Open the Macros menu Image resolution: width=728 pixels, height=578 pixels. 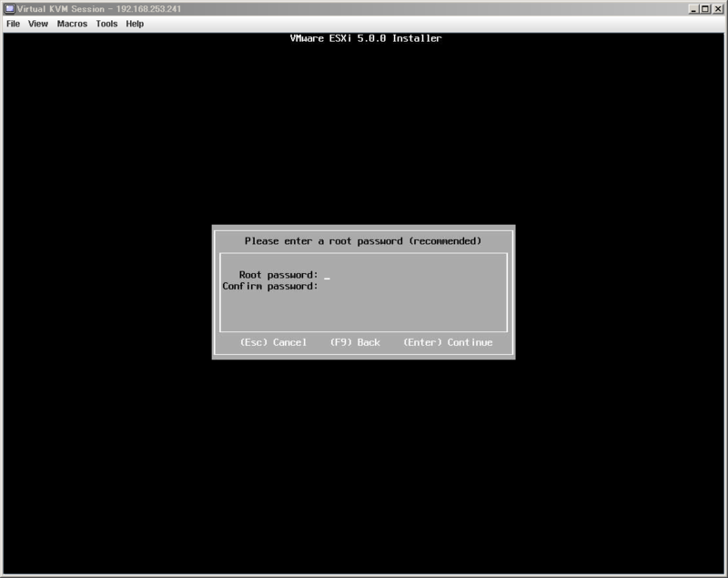(x=72, y=24)
